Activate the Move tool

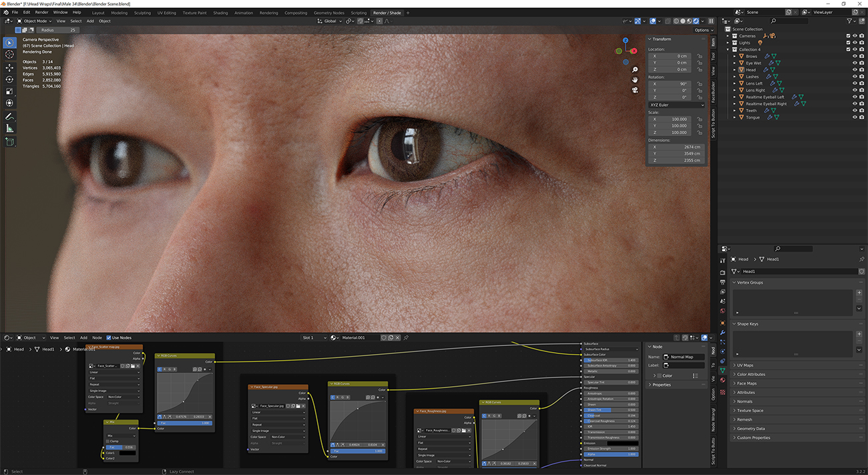(x=9, y=67)
